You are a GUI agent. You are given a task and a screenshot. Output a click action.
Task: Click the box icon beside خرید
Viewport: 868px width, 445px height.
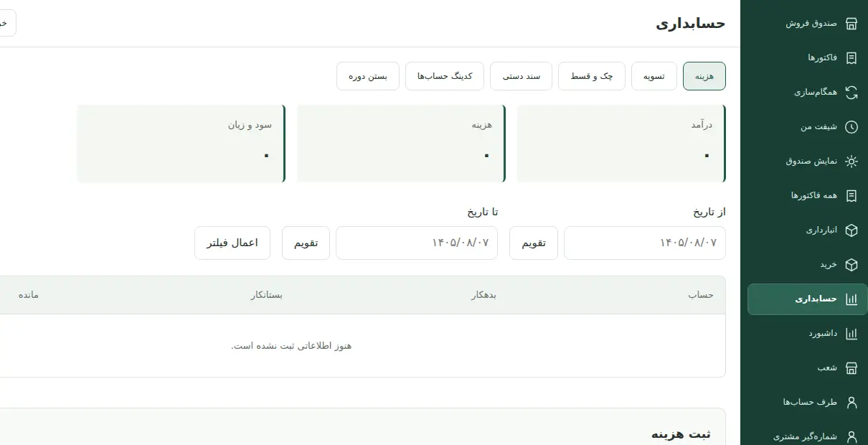coord(852,265)
